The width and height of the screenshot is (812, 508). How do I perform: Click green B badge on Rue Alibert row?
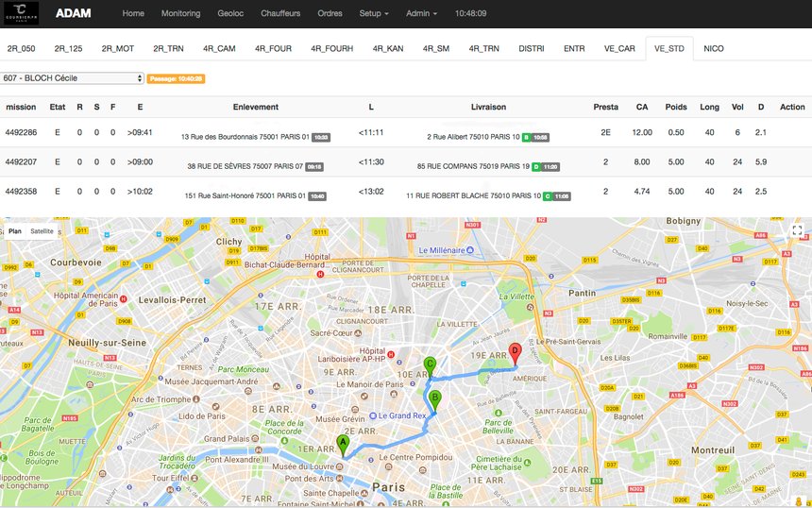[526, 137]
